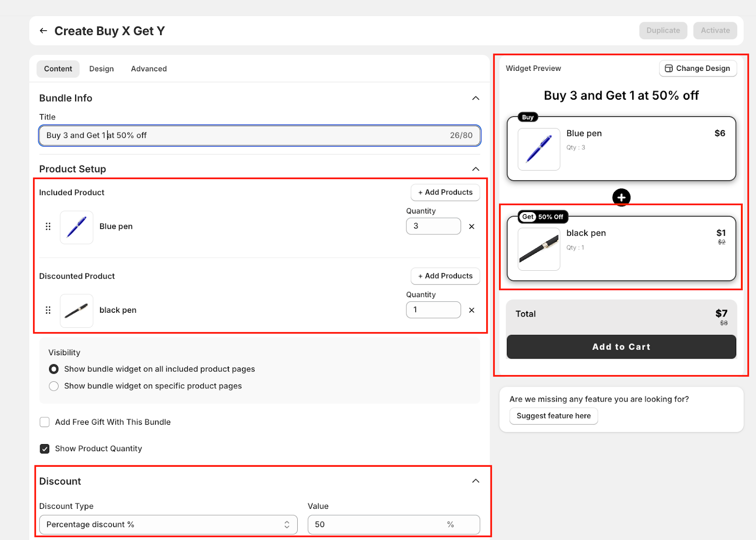The image size is (756, 540).
Task: Click Suggest feature here button
Action: click(553, 416)
